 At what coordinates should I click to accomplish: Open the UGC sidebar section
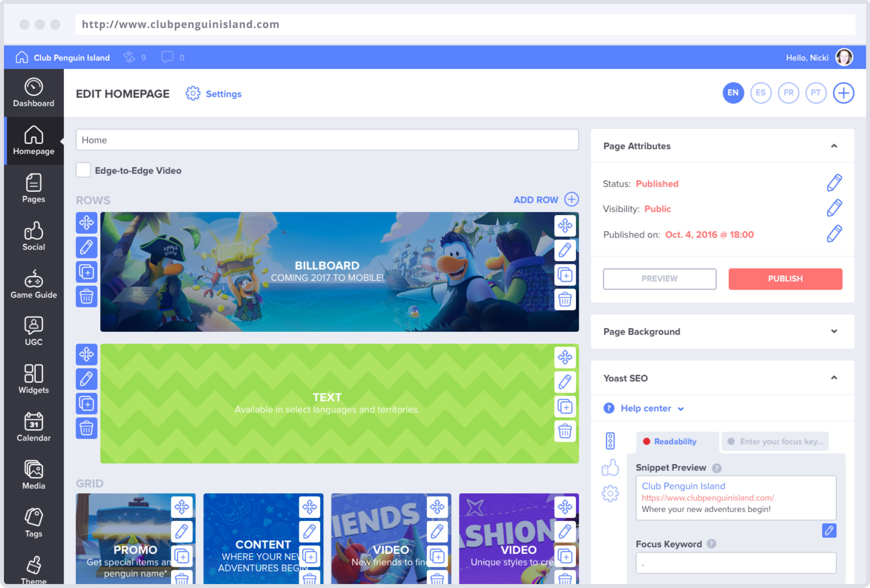tap(34, 332)
